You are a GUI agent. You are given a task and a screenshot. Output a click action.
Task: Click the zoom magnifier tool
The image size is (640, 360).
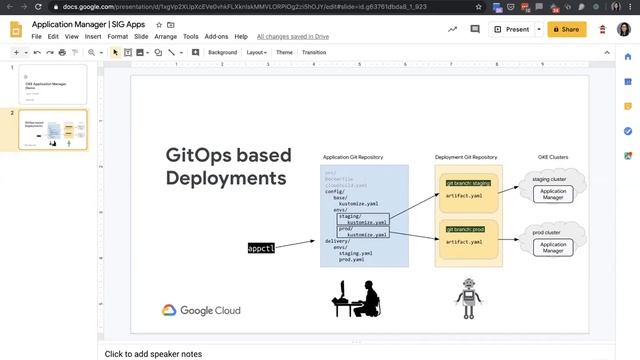(x=91, y=52)
